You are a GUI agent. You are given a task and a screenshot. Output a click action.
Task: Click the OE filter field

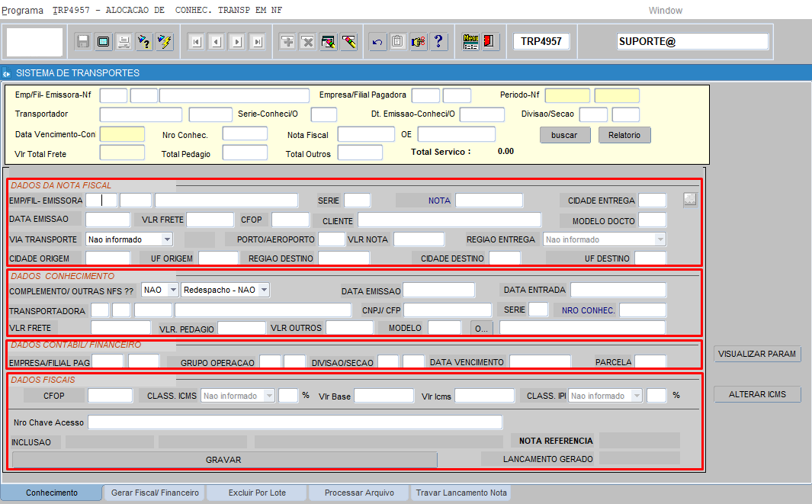click(x=457, y=134)
